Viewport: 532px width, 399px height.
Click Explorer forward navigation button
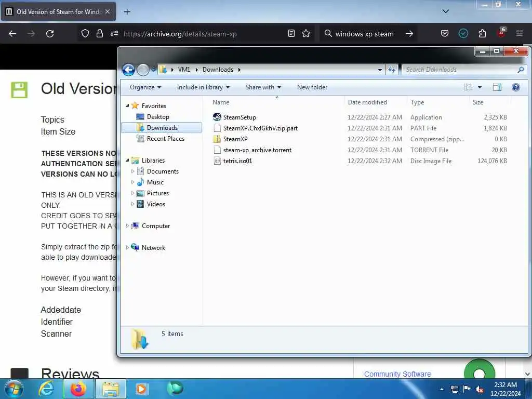point(143,70)
